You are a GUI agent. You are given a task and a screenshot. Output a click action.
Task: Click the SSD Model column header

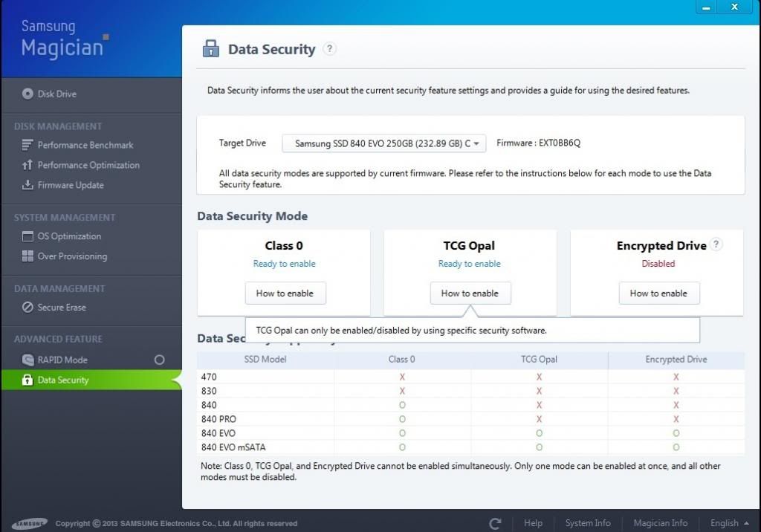tap(265, 359)
